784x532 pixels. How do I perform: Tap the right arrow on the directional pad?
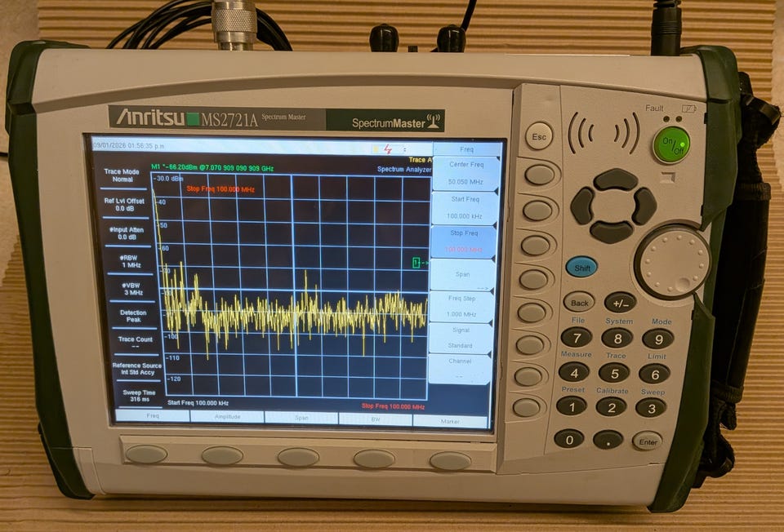[644, 206]
